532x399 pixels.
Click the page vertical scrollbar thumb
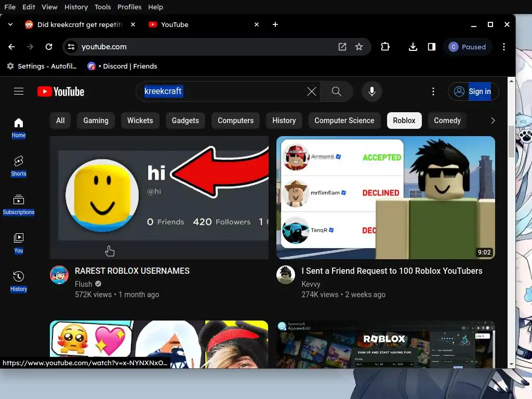click(511, 141)
